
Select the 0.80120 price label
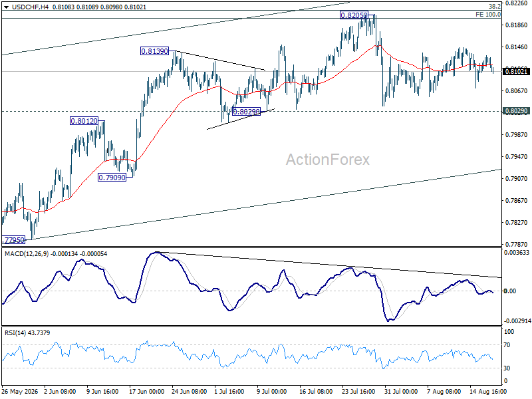click(x=84, y=121)
